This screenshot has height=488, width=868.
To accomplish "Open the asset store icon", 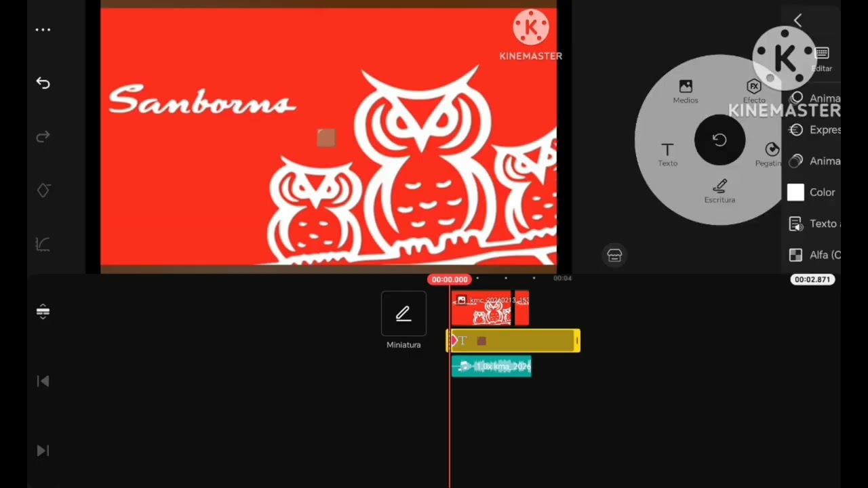I will [614, 255].
